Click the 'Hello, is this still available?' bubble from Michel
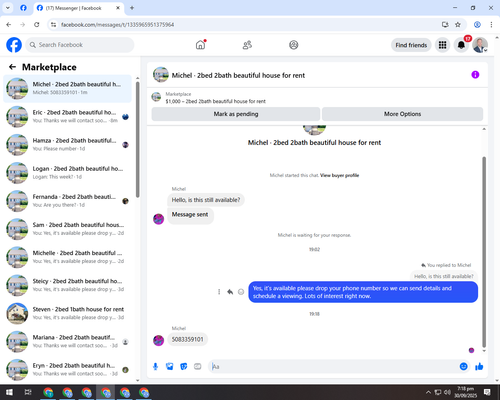 coord(206,200)
